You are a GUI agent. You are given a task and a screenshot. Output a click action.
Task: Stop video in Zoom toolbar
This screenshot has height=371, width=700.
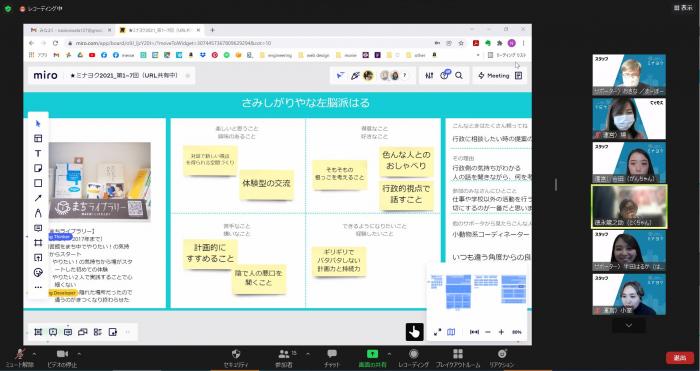point(62,357)
